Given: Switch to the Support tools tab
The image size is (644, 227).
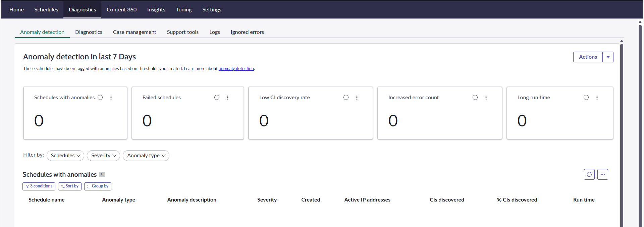Looking at the screenshot, I should (x=183, y=32).
